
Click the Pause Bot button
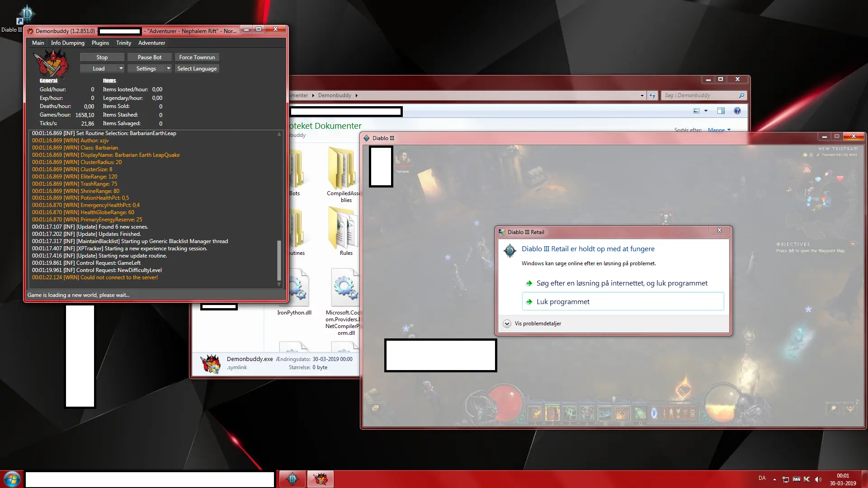[x=150, y=57]
